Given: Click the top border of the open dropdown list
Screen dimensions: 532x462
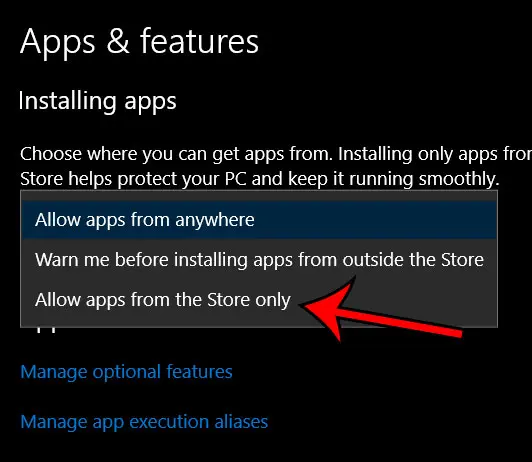Looking at the screenshot, I should click(259, 191).
